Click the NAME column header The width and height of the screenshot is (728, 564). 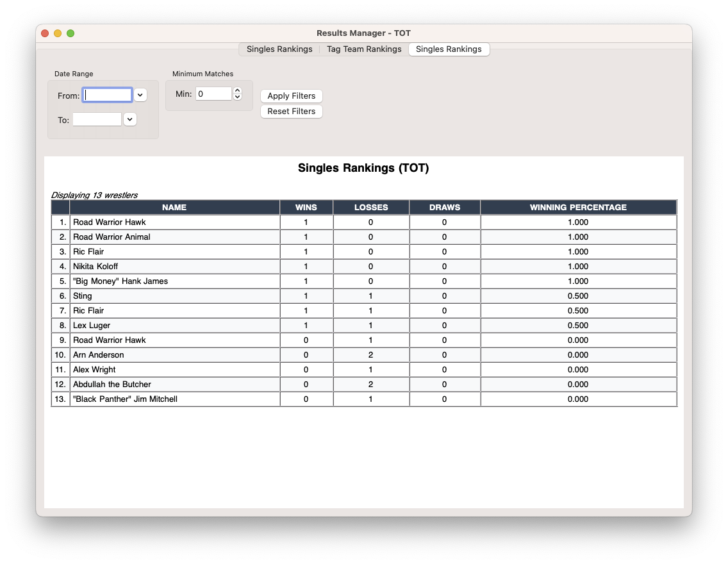tap(174, 207)
